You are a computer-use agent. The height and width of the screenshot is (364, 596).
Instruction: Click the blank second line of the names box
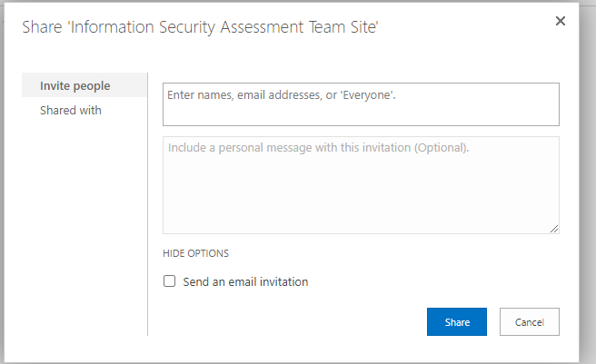click(x=361, y=114)
